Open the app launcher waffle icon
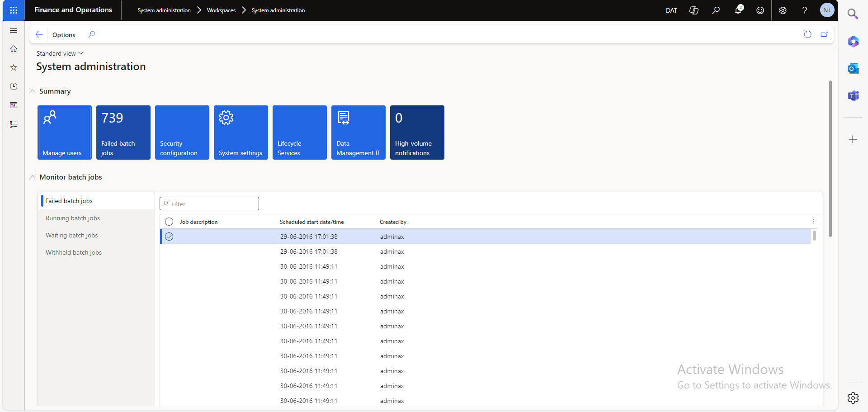Viewport: 868px width, 412px height. 14,10
